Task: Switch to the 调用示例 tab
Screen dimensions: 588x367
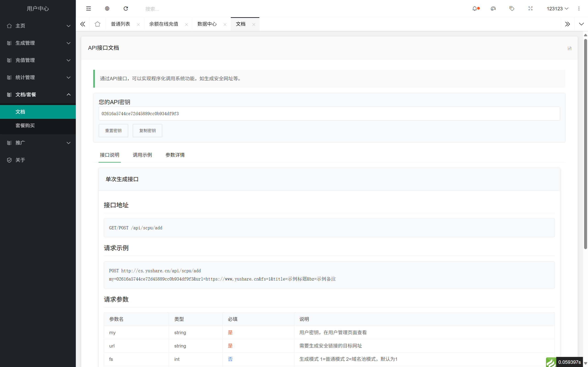Action: (142, 155)
